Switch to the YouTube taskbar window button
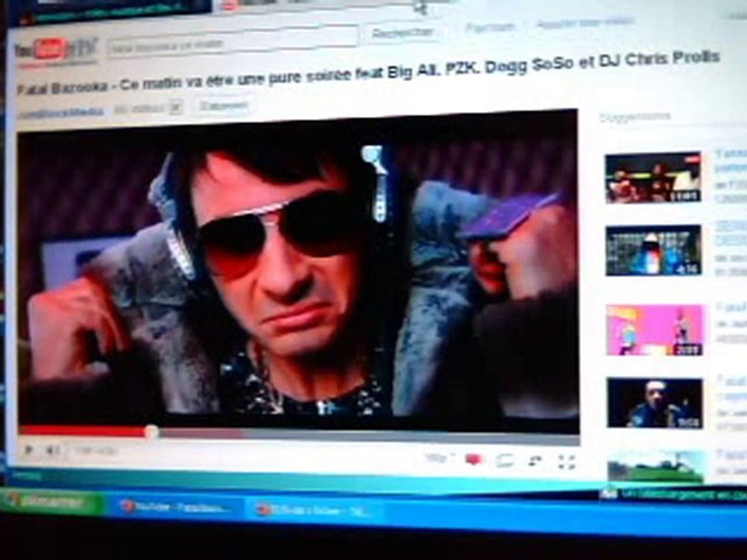The width and height of the screenshot is (747, 560). point(175,508)
